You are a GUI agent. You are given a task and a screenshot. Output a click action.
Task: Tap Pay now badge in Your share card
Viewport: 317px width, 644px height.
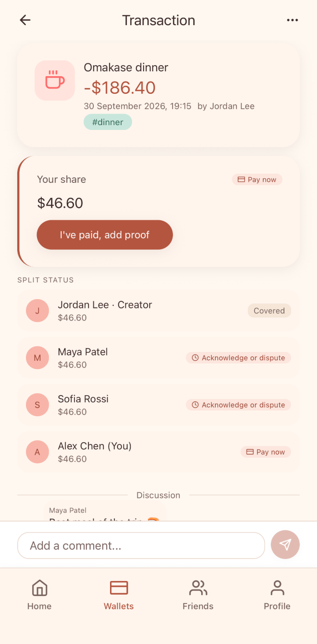click(257, 179)
